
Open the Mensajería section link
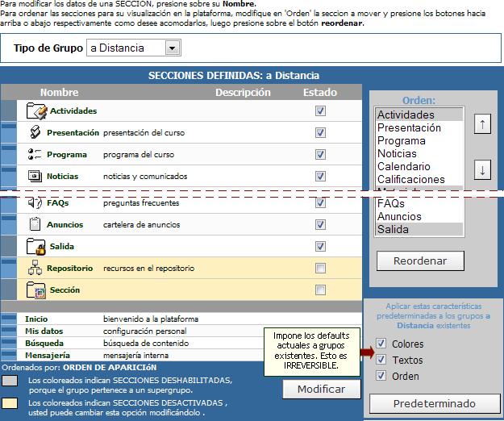point(48,355)
